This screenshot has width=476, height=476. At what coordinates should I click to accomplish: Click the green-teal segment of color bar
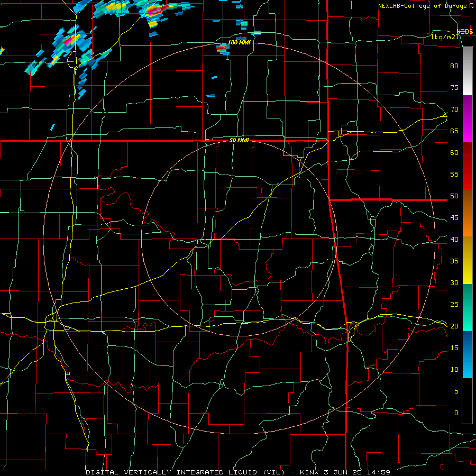coord(467,307)
